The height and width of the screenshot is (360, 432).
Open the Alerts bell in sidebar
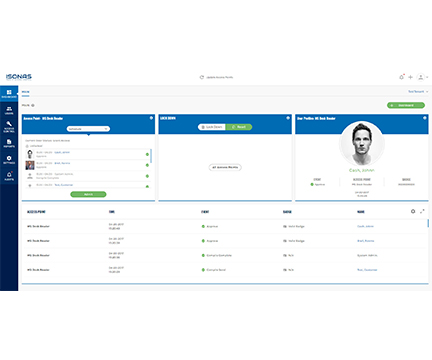click(9, 176)
